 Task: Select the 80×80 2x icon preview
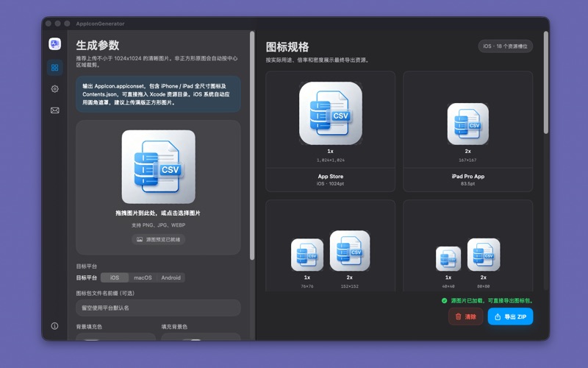[x=484, y=255]
